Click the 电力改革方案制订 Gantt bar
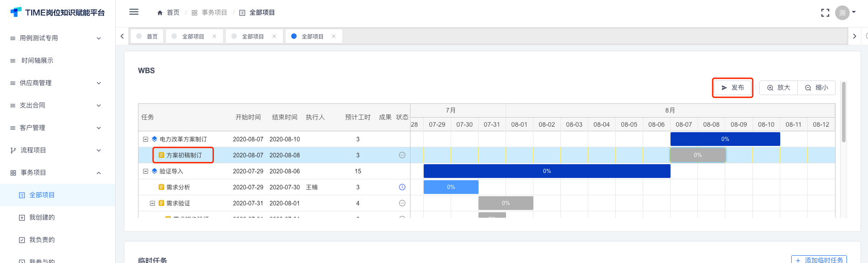Image resolution: width=868 pixels, height=263 pixels. click(x=725, y=139)
